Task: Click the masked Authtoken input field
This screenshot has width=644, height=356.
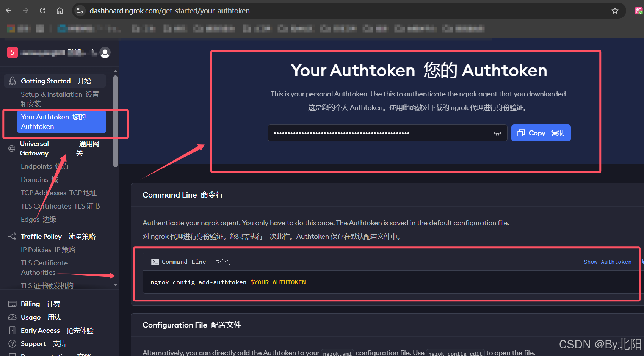Action: tap(379, 133)
